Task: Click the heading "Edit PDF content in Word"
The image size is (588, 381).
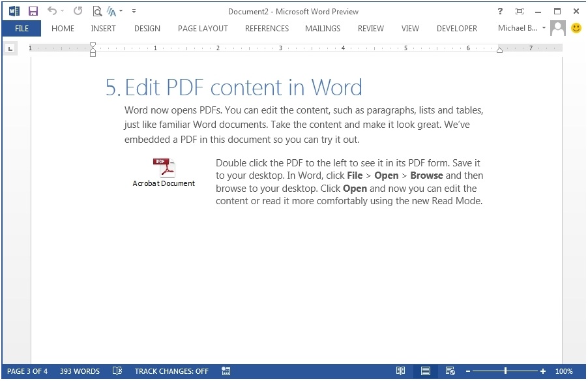Action: pyautogui.click(x=243, y=87)
